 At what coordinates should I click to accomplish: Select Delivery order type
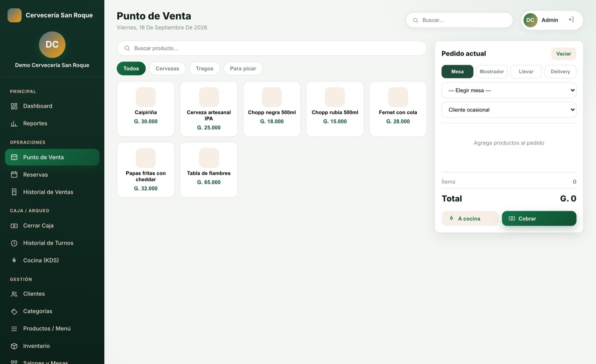560,72
